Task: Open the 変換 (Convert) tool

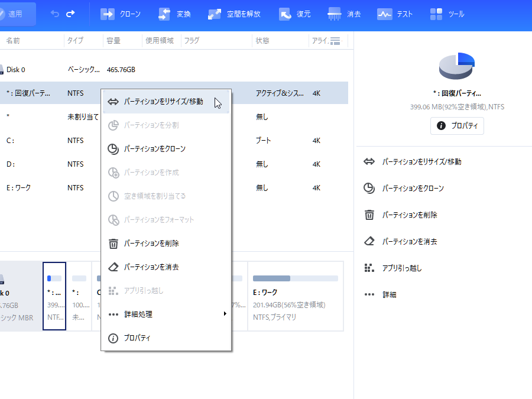Action: (x=174, y=14)
